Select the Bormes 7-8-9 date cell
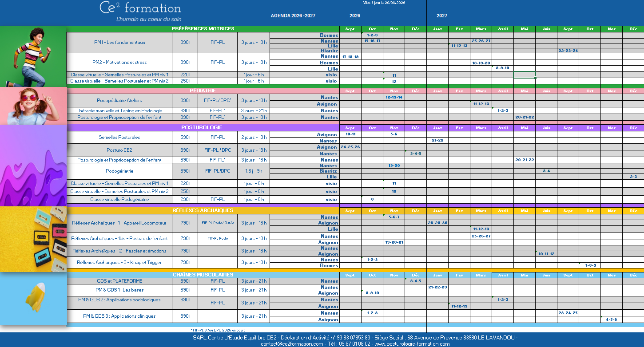Image resolution: width=644 pixels, height=347 pixels. (x=590, y=265)
